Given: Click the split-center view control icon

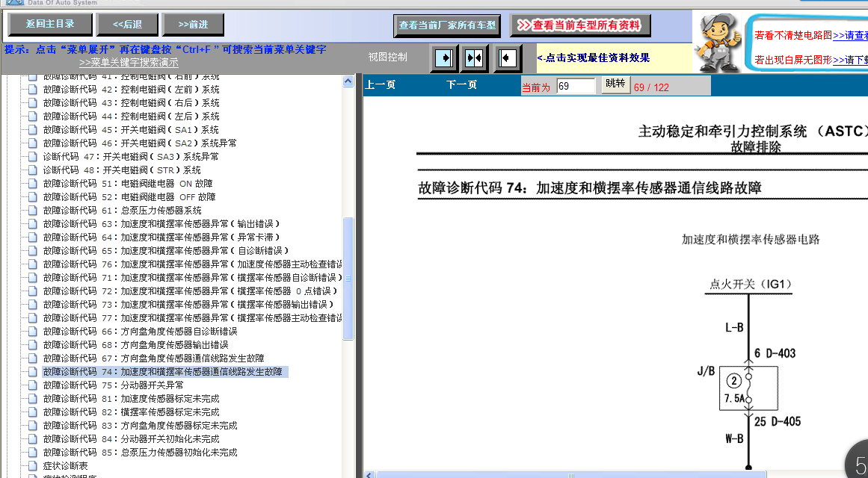Looking at the screenshot, I should point(475,58).
